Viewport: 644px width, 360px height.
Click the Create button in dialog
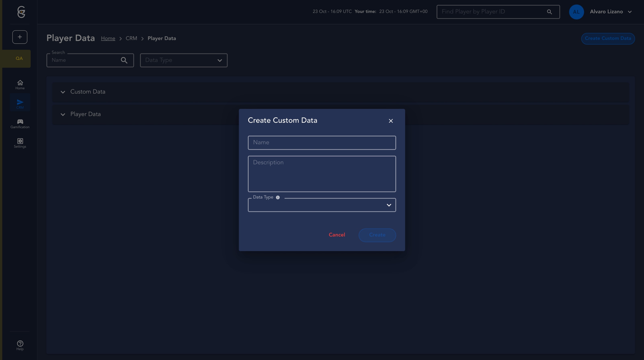tap(377, 235)
